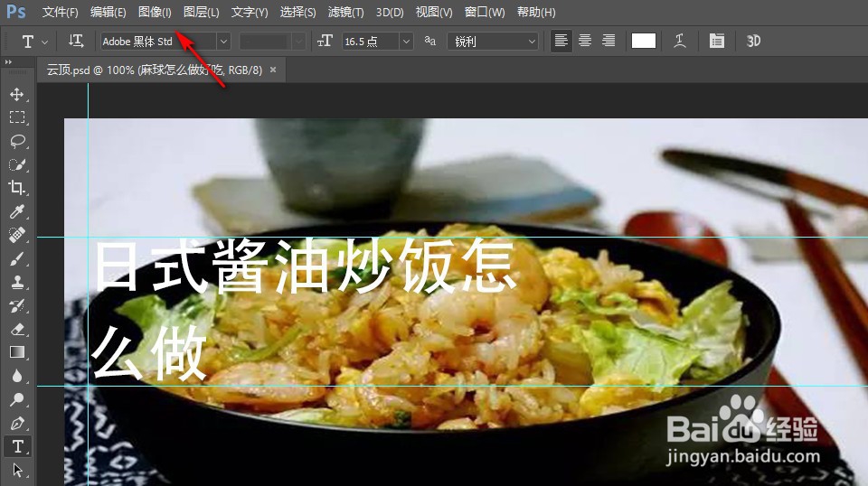Click the 日式酱油炒饭怎么做 text on canvas
The width and height of the screenshot is (868, 486).
coord(305,310)
